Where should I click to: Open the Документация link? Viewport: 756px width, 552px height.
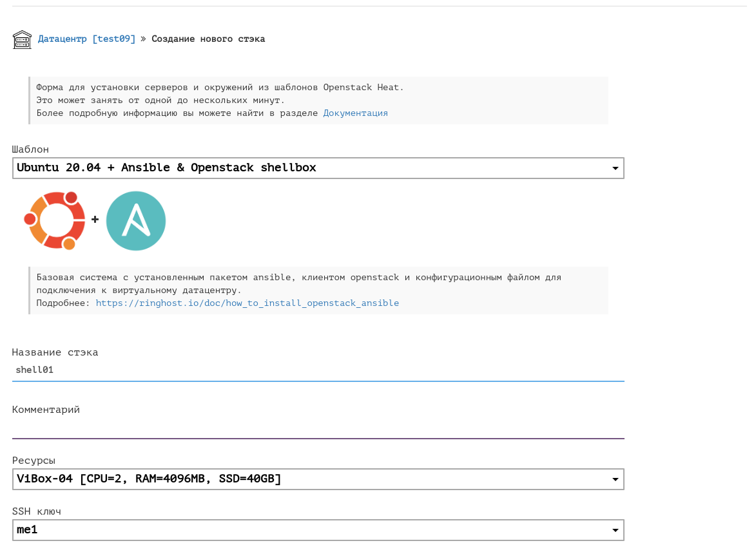[355, 113]
